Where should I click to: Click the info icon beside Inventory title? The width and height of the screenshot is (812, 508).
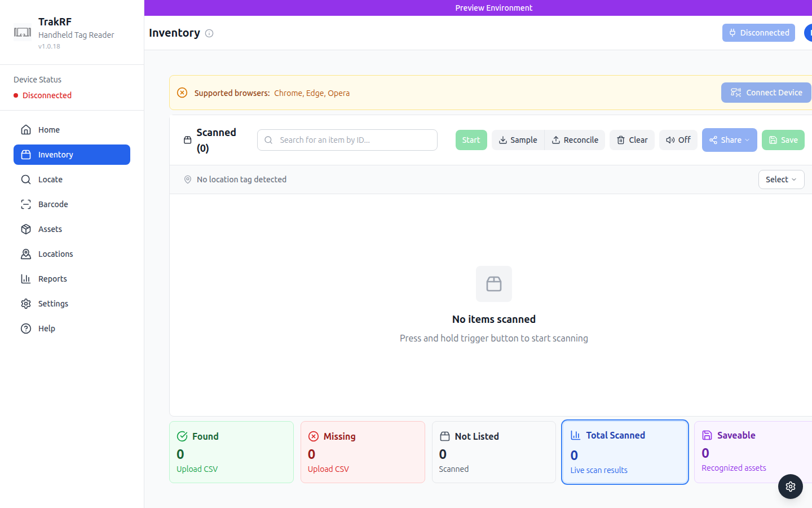click(209, 33)
